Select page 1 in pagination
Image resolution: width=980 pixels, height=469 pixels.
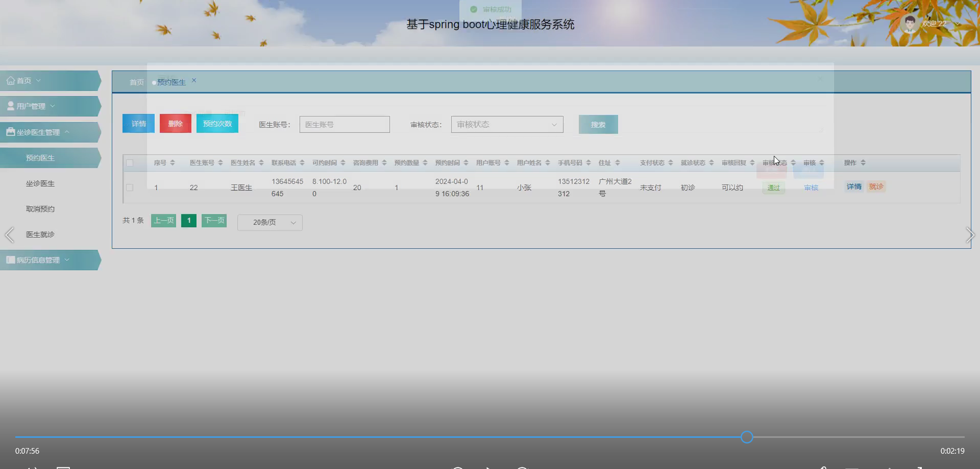[189, 221]
